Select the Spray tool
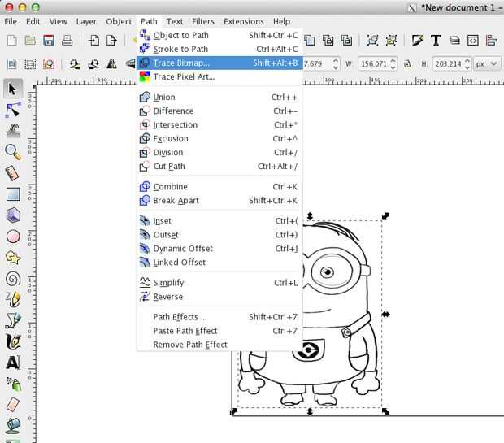Viewport: 504px width, 443px height. coord(13,384)
